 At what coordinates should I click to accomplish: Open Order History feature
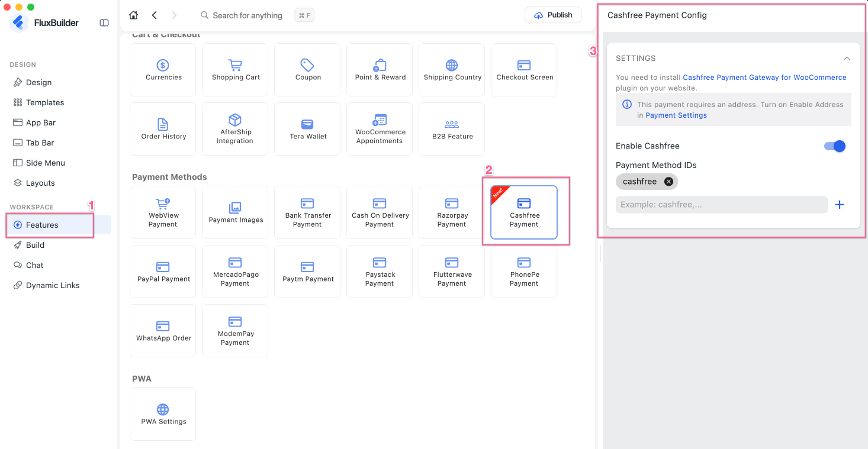[163, 129]
